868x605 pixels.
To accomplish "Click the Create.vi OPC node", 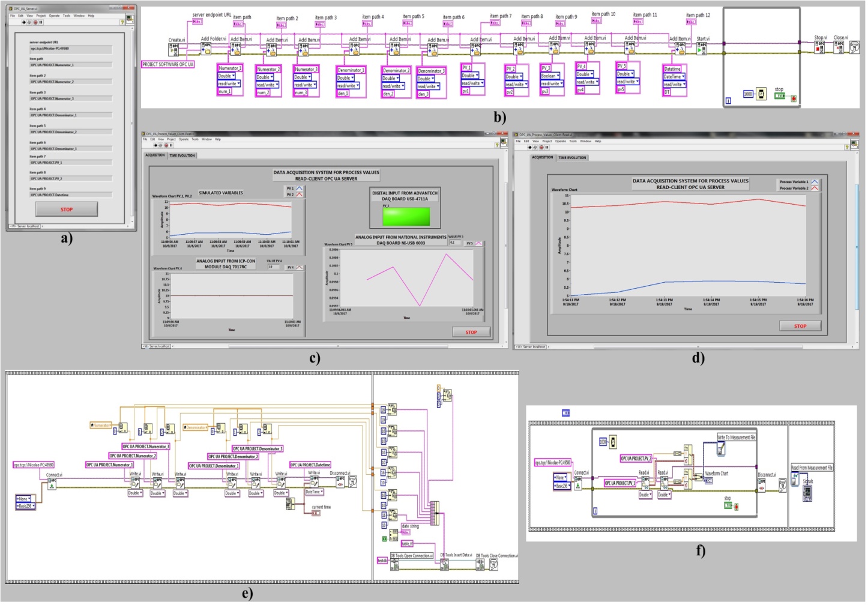I will click(174, 49).
